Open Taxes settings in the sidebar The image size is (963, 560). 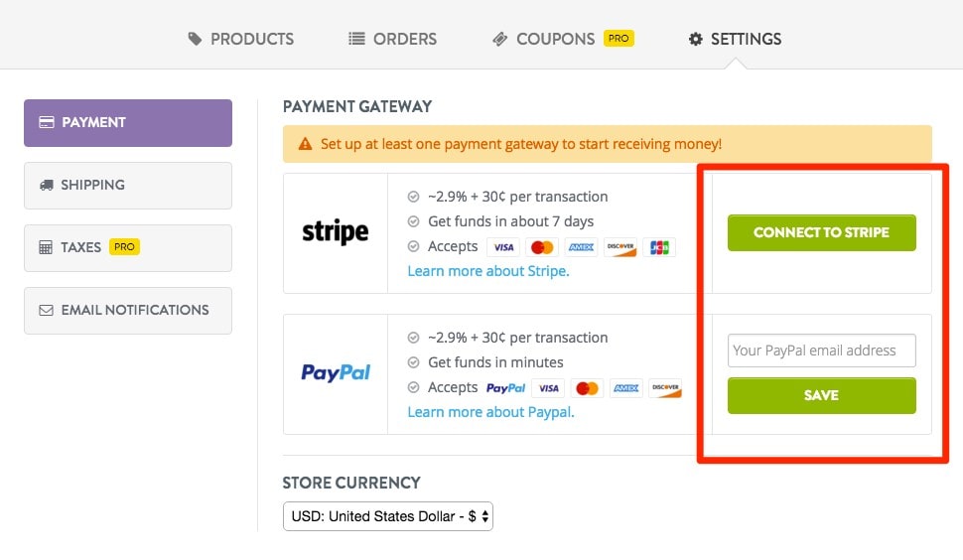point(128,247)
